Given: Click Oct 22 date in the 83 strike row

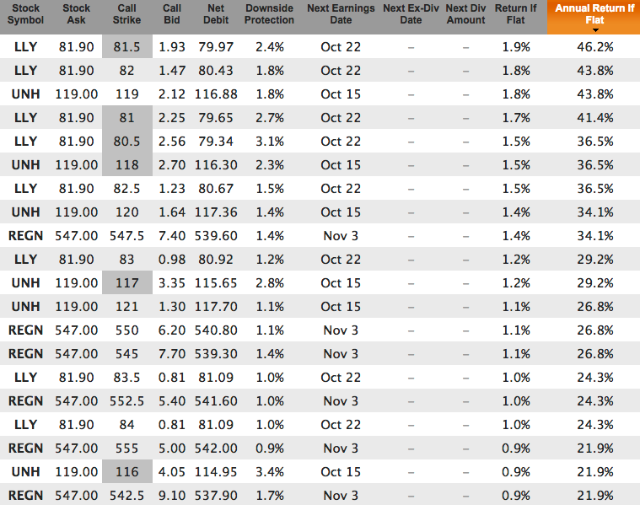Looking at the screenshot, I should pyautogui.click(x=341, y=259).
